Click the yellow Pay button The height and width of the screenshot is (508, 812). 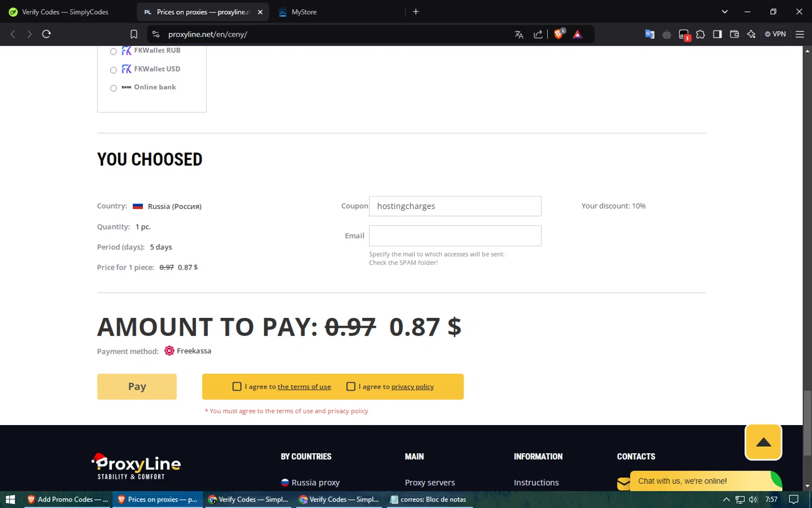[137, 387]
